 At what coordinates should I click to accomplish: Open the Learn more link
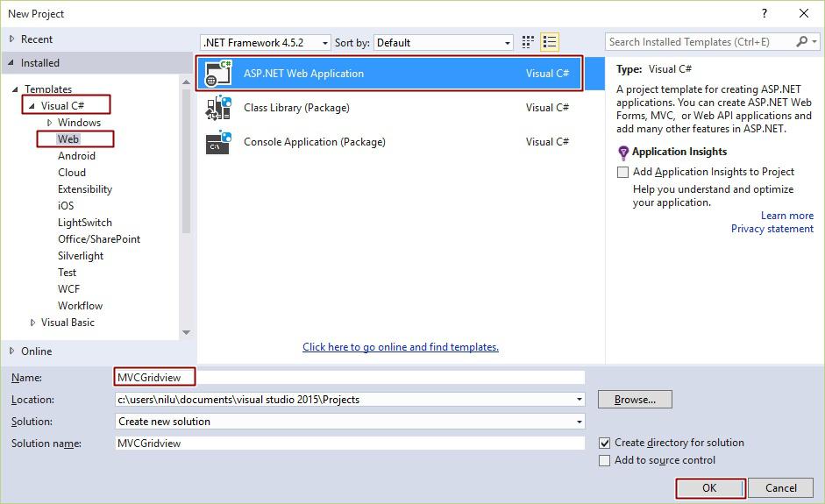787,215
